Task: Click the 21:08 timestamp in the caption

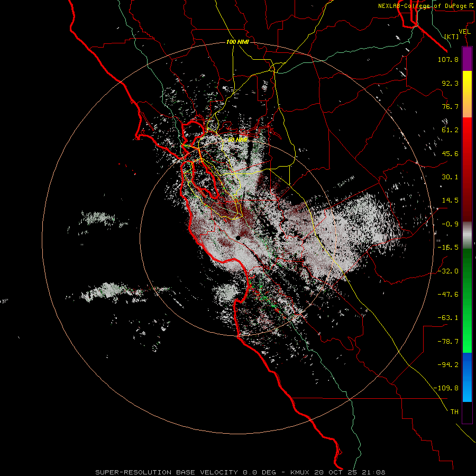Action: click(374, 472)
